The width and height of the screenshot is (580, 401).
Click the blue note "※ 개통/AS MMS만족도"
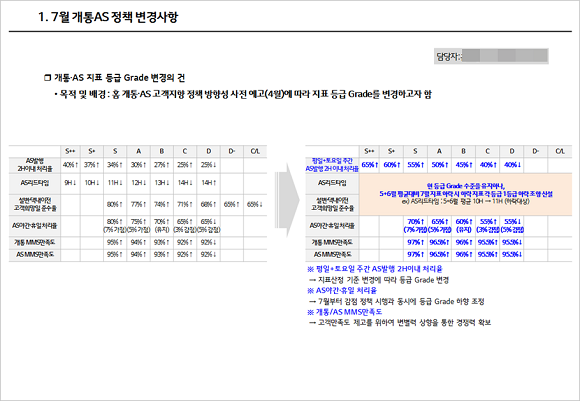pos(344,312)
